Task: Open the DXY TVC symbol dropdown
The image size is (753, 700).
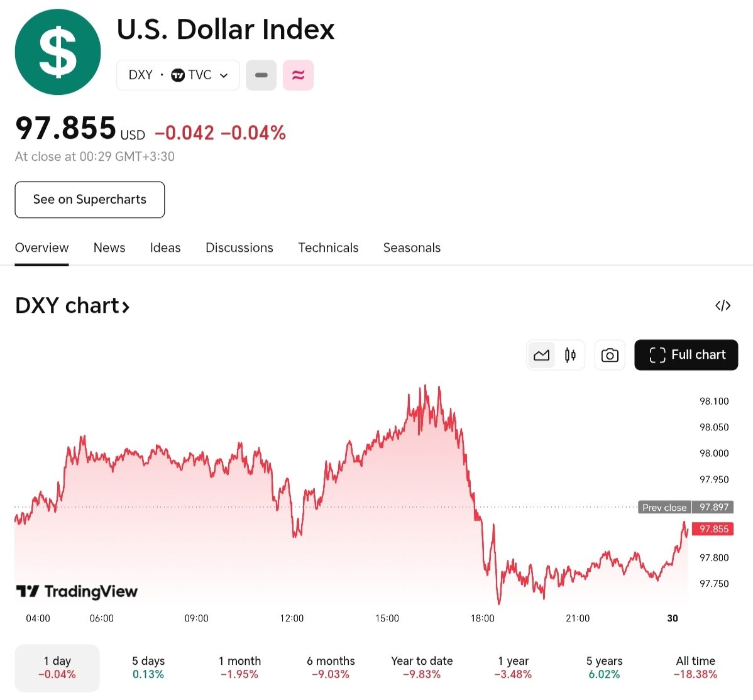Action: 178,75
